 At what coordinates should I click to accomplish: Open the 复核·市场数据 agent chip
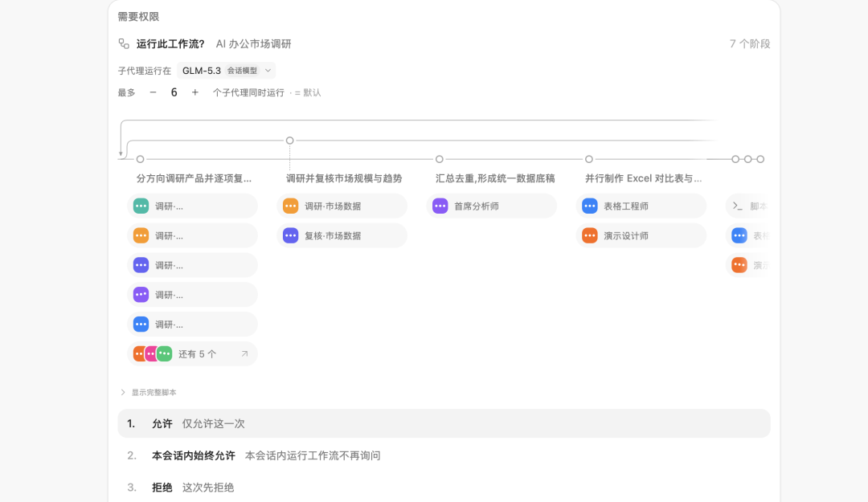point(342,236)
